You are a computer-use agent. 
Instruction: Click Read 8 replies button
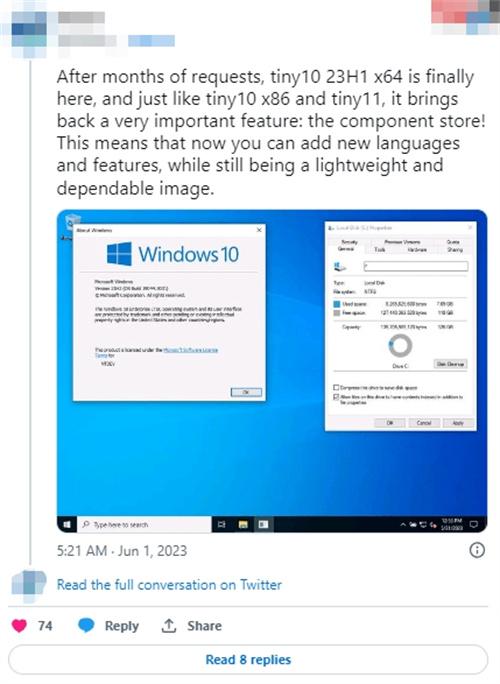coord(248,660)
